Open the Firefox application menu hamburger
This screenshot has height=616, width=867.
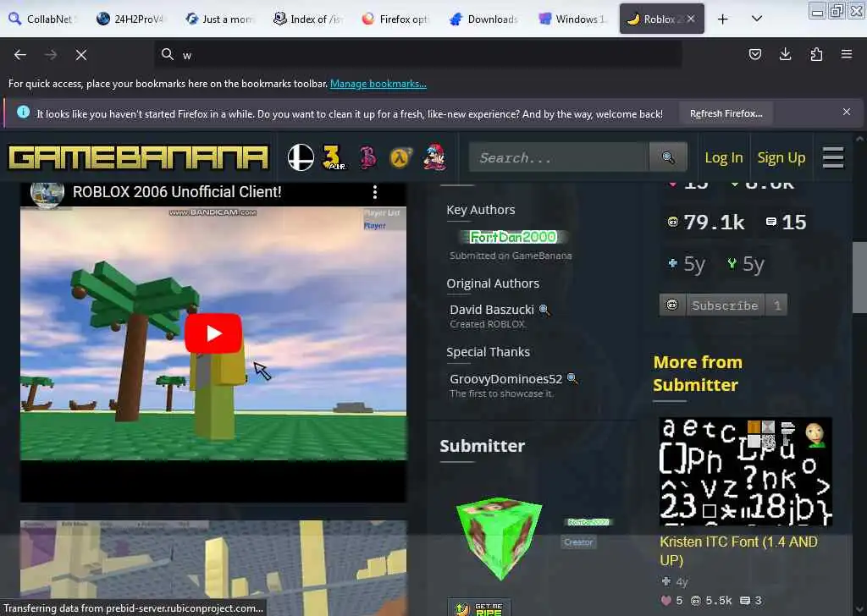(x=847, y=54)
